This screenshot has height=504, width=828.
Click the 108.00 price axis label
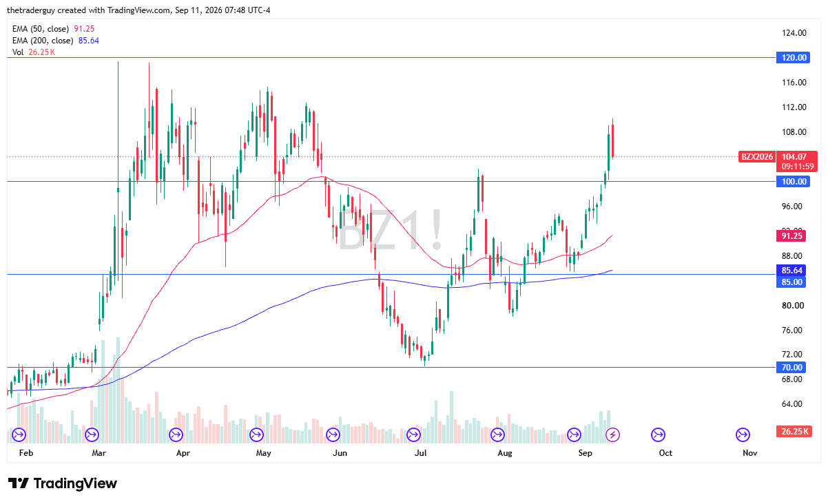[x=795, y=132]
